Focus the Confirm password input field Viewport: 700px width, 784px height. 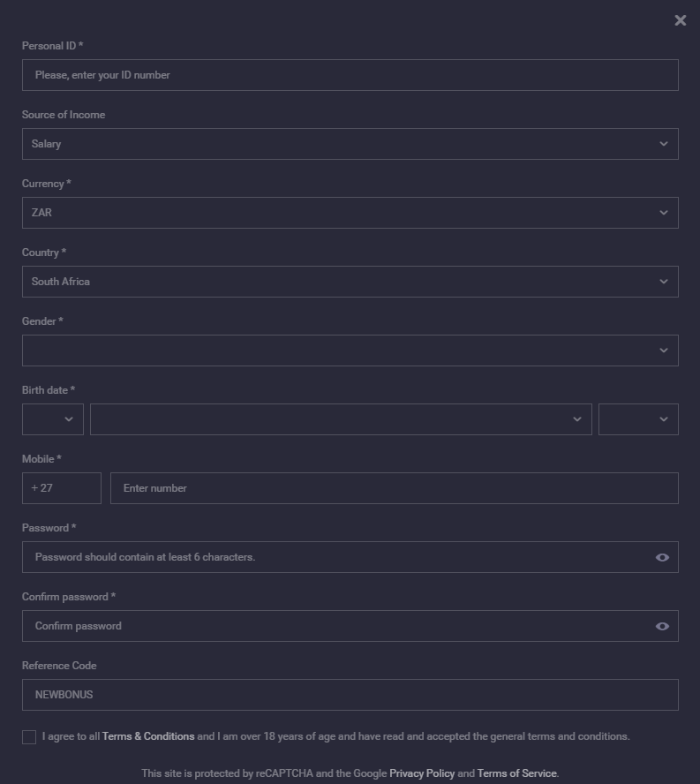tap(335, 626)
